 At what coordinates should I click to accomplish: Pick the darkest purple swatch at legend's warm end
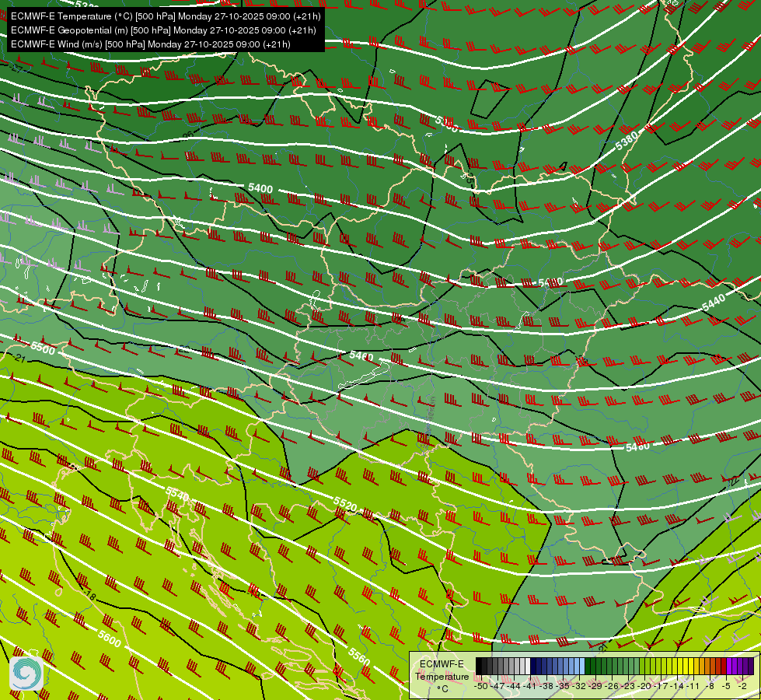[x=751, y=666]
